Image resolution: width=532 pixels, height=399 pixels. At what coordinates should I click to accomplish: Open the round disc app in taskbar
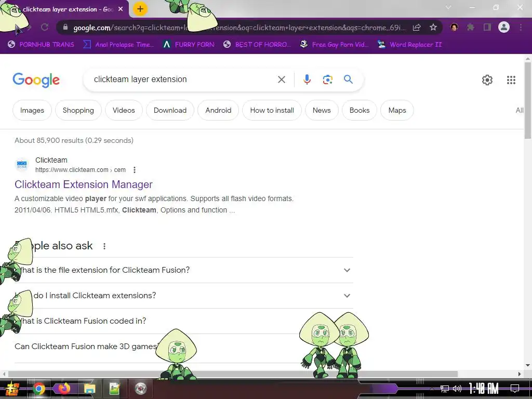(x=140, y=389)
